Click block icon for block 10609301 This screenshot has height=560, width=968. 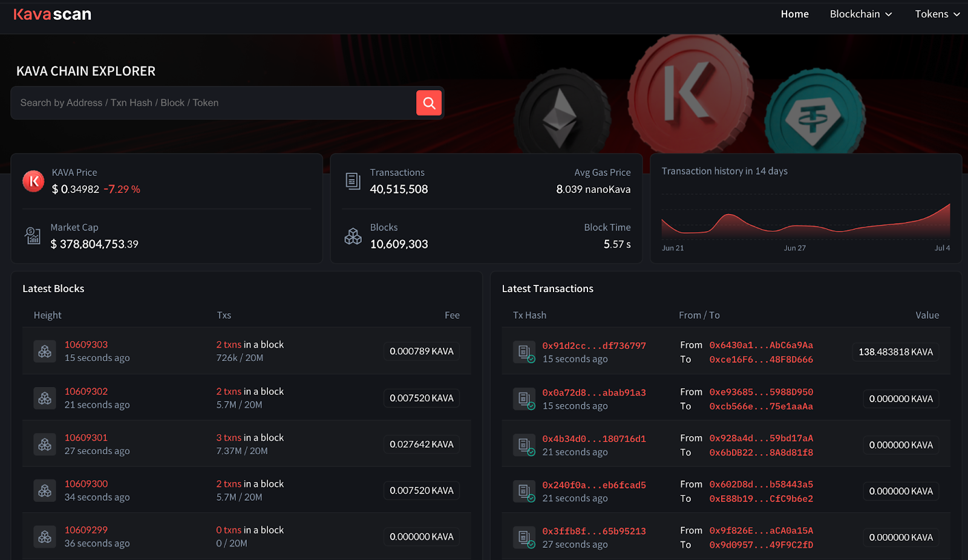(x=45, y=444)
